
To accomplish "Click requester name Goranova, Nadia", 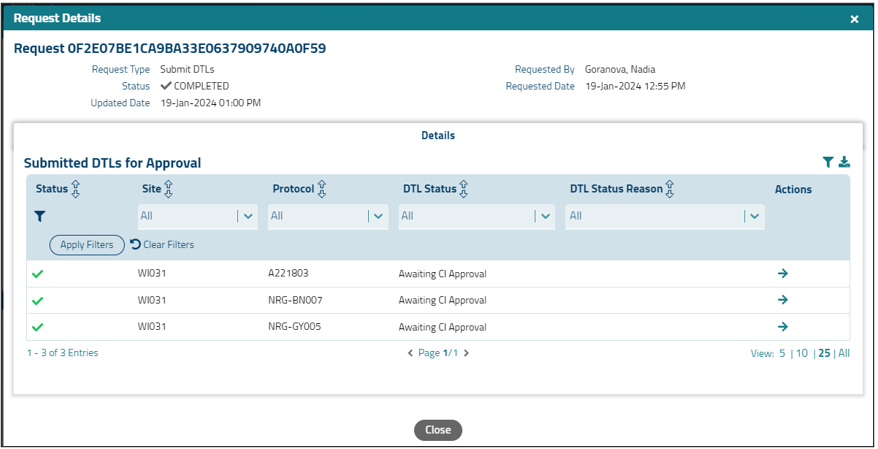I will click(x=620, y=69).
